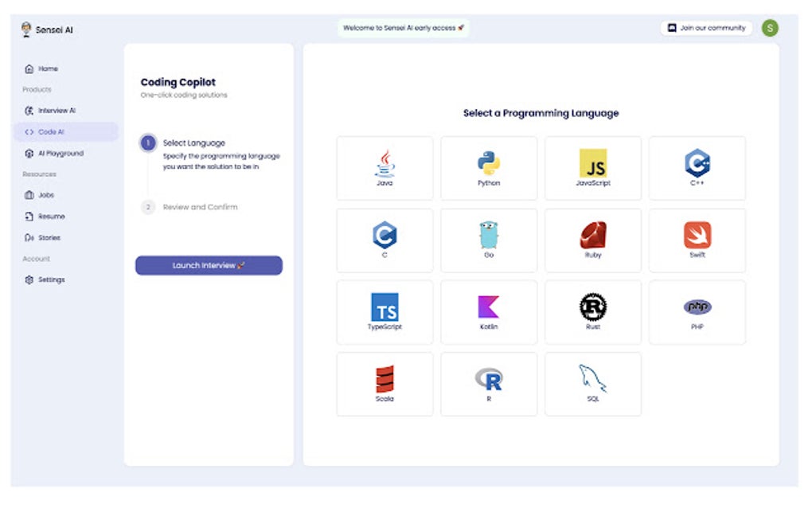This screenshot has width=812, height=508.
Task: Choose the Scala language icon
Action: coord(385,382)
